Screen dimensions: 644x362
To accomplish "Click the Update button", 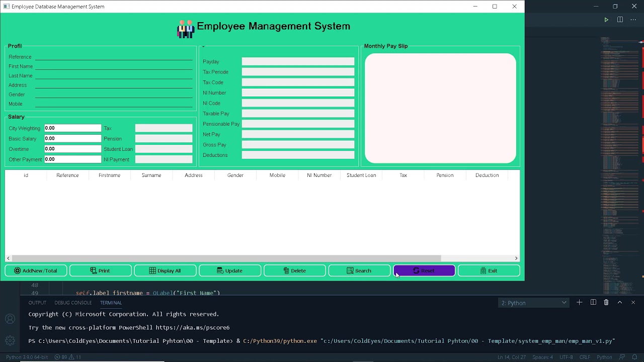I will [x=230, y=270].
